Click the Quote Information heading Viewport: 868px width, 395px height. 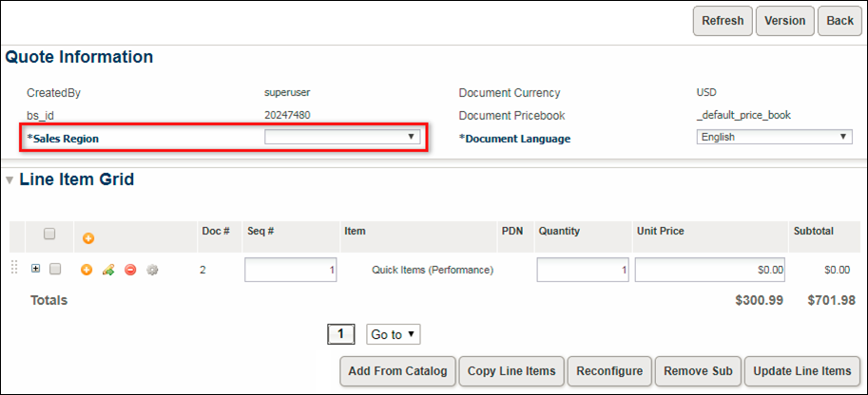pyautogui.click(x=79, y=57)
